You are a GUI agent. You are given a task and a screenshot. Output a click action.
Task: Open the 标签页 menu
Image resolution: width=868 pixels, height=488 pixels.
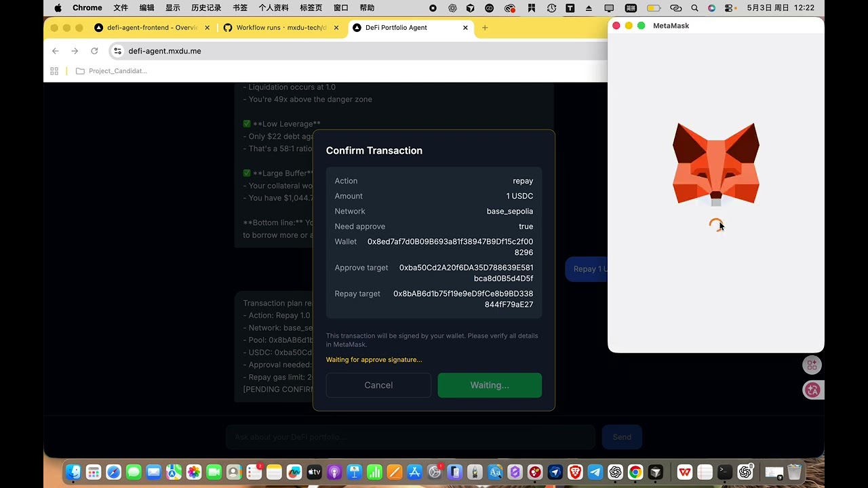pos(311,8)
